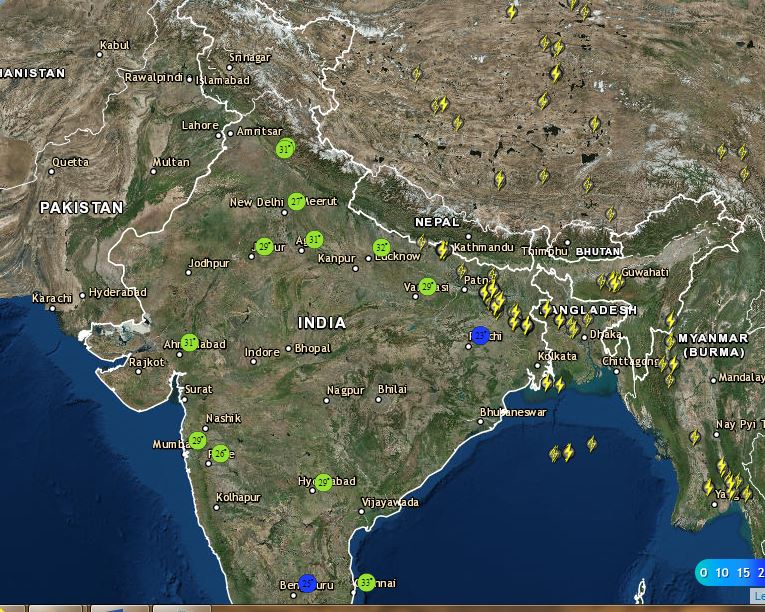This screenshot has height=612, width=765.
Task: Select the Bhubaneswar label
Action: click(513, 412)
